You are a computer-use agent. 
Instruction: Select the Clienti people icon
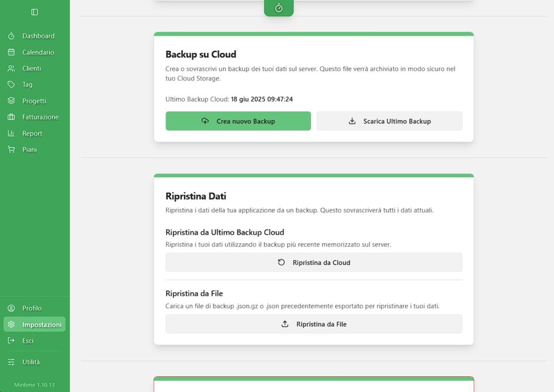point(11,69)
